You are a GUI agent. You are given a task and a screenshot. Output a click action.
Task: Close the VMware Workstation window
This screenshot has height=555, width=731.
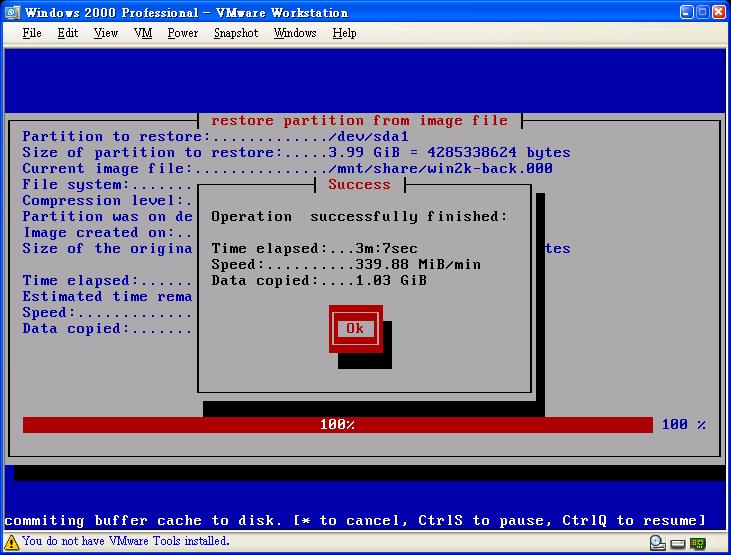(718, 12)
